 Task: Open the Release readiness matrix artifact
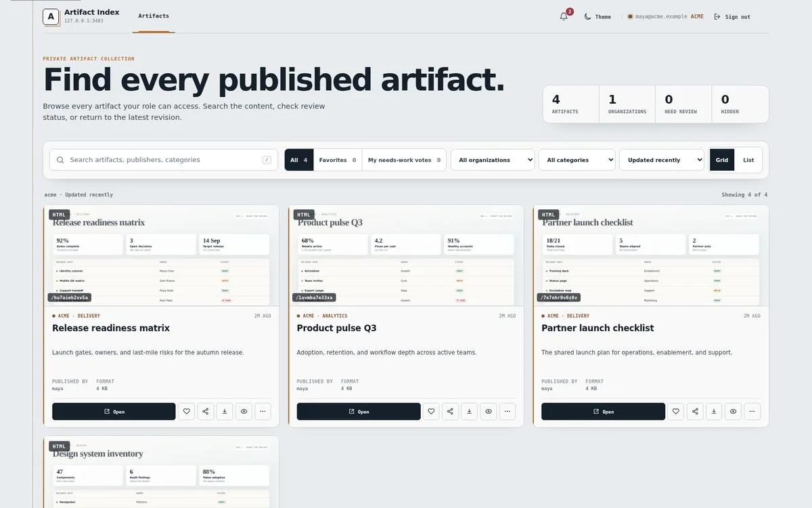tap(114, 411)
